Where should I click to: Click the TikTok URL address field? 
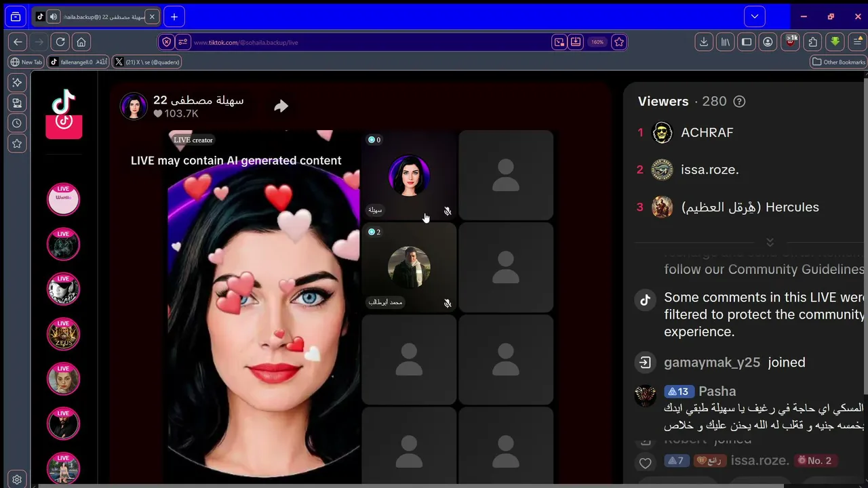point(370,42)
